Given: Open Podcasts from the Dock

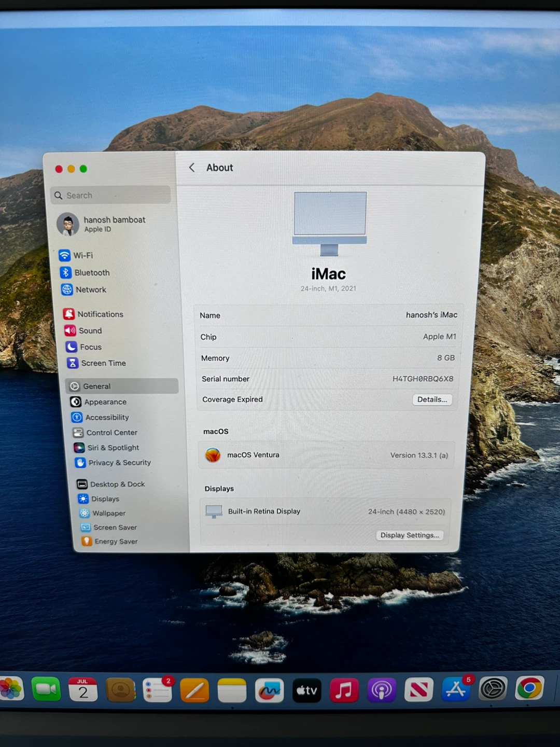Looking at the screenshot, I should pos(382,690).
